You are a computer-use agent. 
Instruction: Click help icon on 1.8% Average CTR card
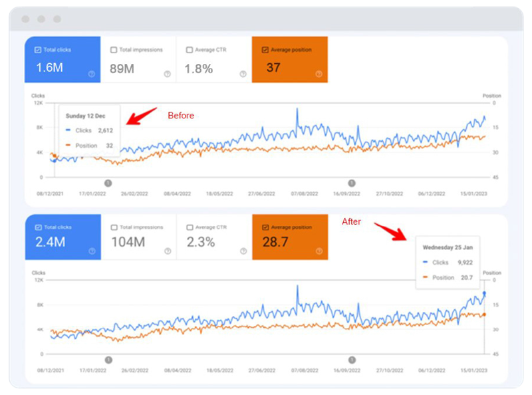click(243, 74)
